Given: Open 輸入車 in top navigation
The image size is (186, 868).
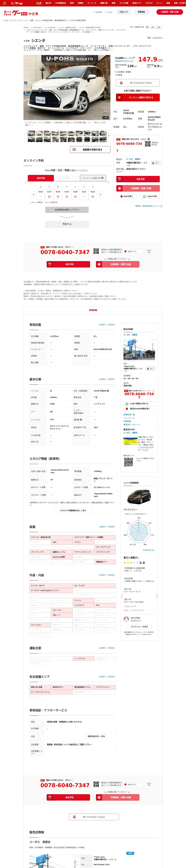Looking at the screenshot, I should coord(48,3).
